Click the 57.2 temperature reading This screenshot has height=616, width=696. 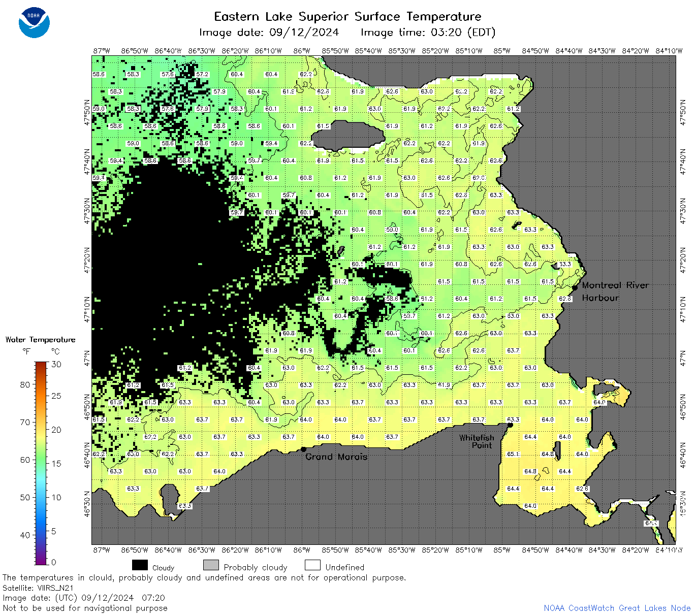click(202, 74)
